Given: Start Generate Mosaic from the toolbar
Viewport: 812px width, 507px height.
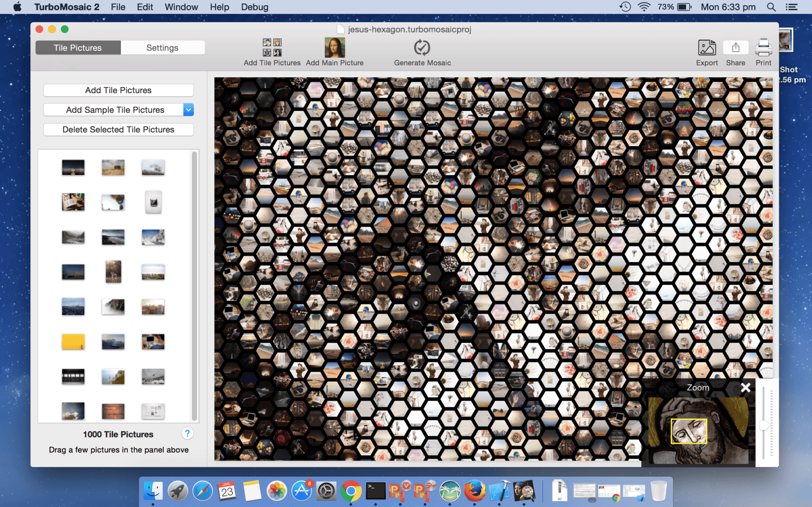Looking at the screenshot, I should point(422,47).
